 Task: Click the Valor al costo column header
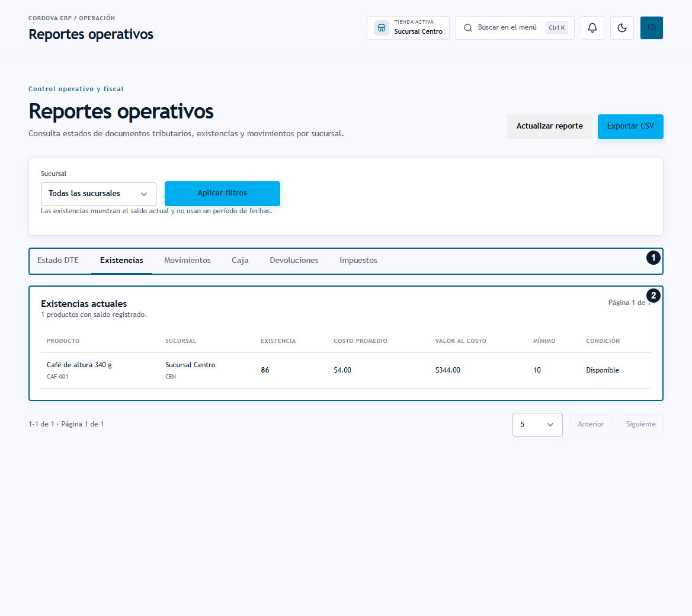click(x=460, y=341)
